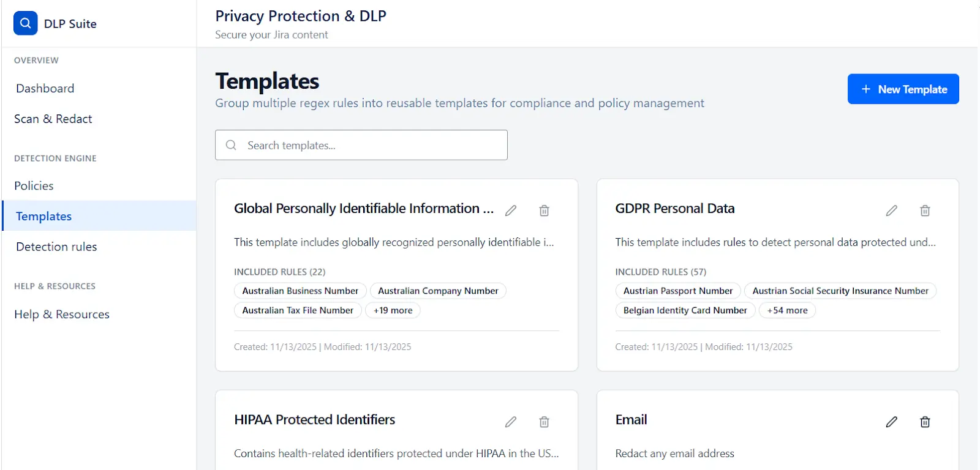980x470 pixels.
Task: Click the OVERVIEW section label
Action: pyautogui.click(x=36, y=61)
